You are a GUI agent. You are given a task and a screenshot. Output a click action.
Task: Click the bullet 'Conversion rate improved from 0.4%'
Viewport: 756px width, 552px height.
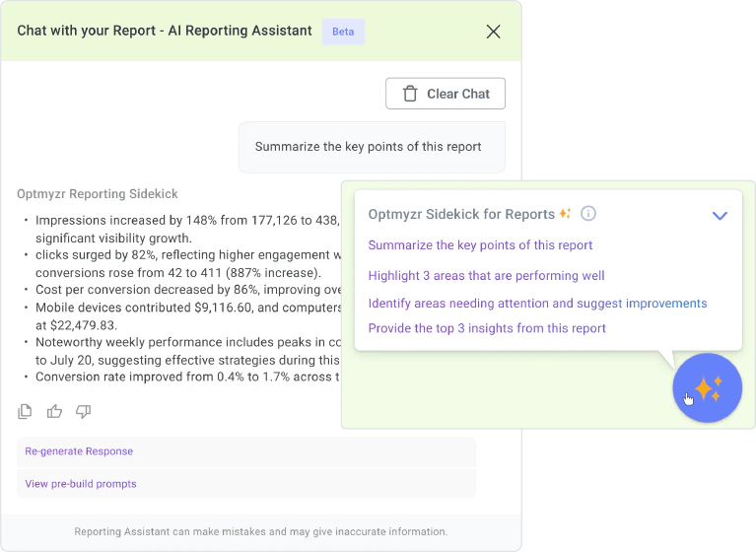coord(187,377)
